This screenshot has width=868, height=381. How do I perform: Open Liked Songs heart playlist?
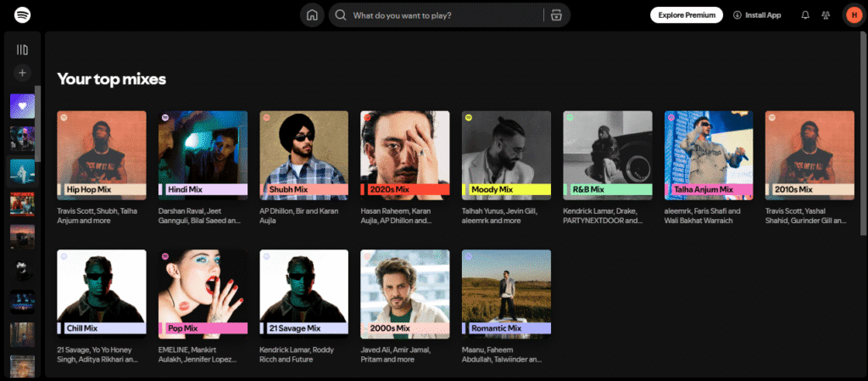pyautogui.click(x=22, y=106)
